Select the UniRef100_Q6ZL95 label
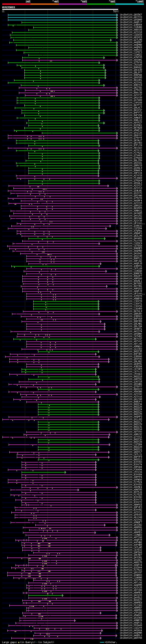The width and height of the screenshot is (146, 644). [x=131, y=236]
